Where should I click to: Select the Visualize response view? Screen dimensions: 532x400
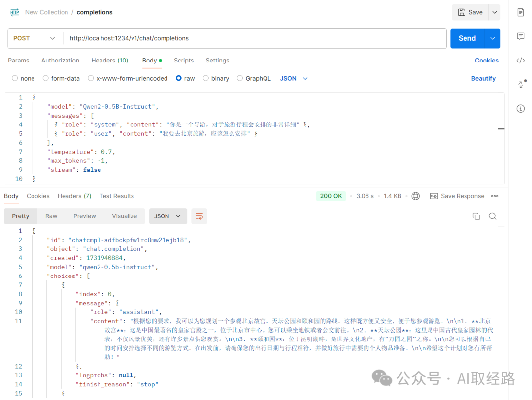click(125, 216)
